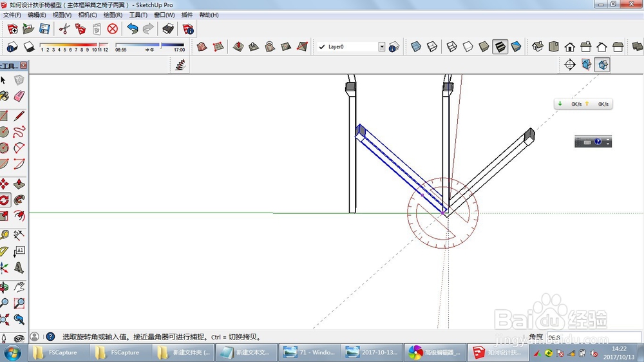Screen dimensions: 644x362
Task: Select the Push/Pull tool
Action: click(x=19, y=184)
